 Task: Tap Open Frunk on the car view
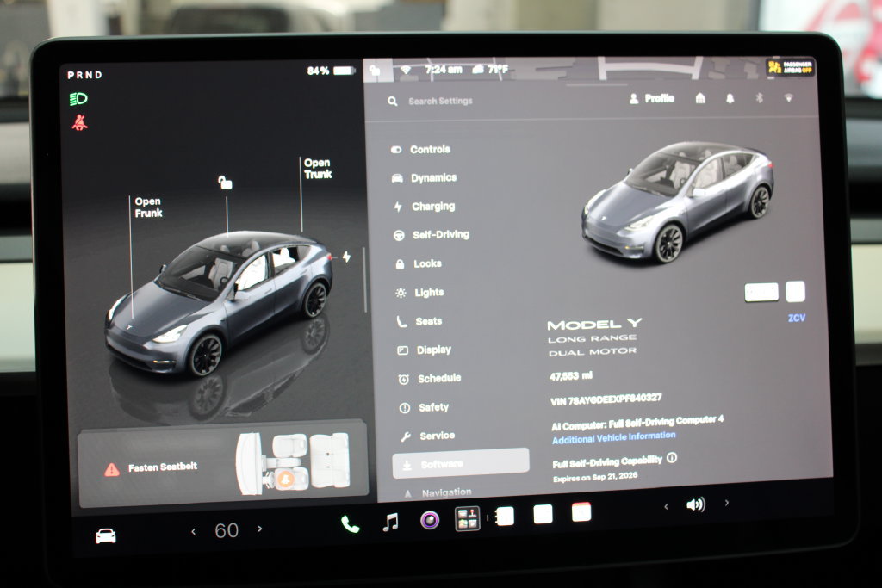[x=148, y=207]
